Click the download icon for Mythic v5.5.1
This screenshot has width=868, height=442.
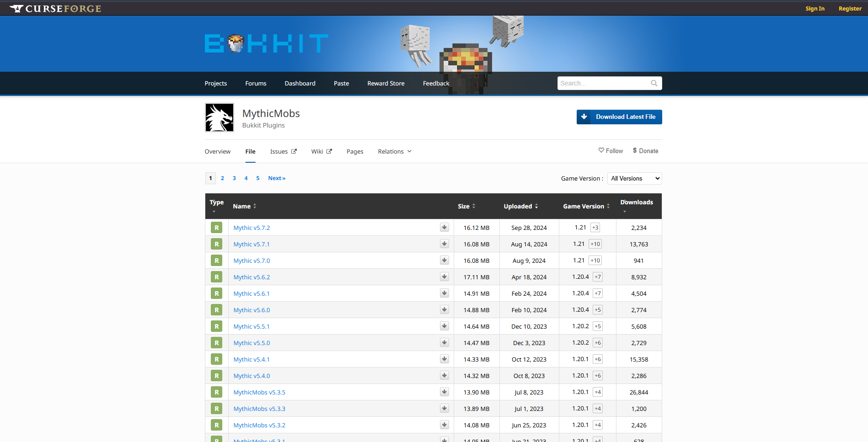[445, 326]
